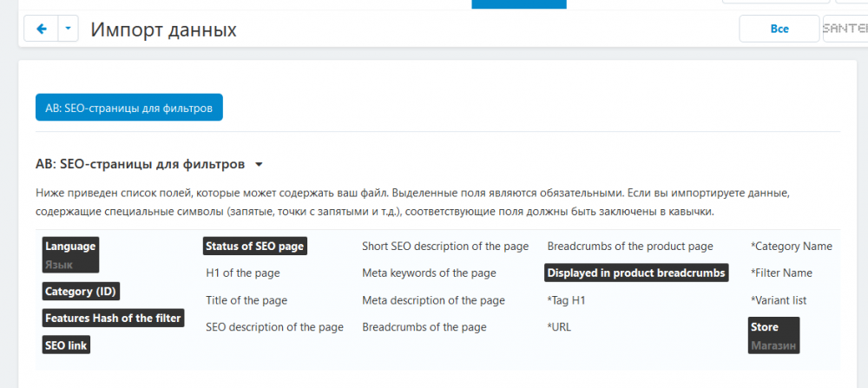Click the 'Store' required field label

(x=765, y=327)
